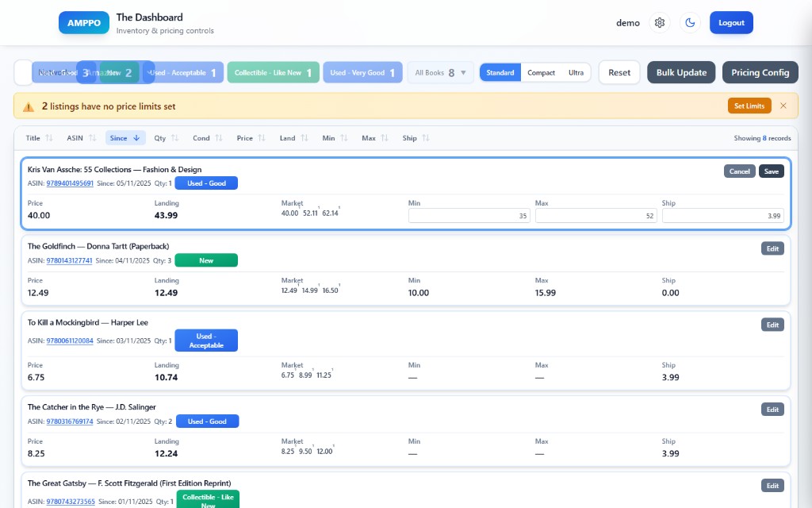Edit The Great Gatsby listing
The image size is (812, 508).
772,486
